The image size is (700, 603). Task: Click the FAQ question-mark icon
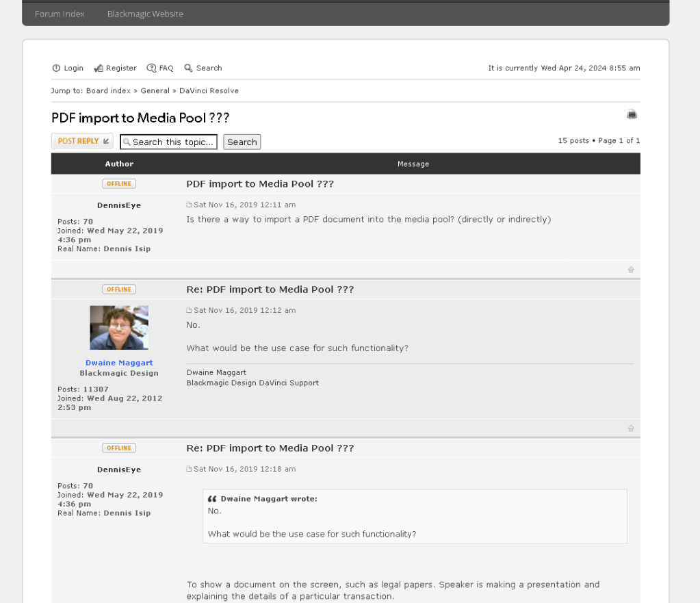151,68
